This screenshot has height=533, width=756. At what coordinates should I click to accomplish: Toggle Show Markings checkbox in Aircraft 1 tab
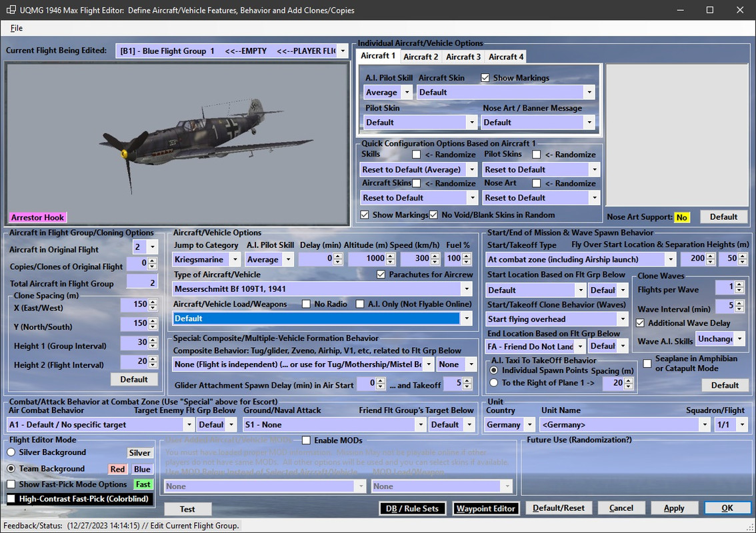485,77
